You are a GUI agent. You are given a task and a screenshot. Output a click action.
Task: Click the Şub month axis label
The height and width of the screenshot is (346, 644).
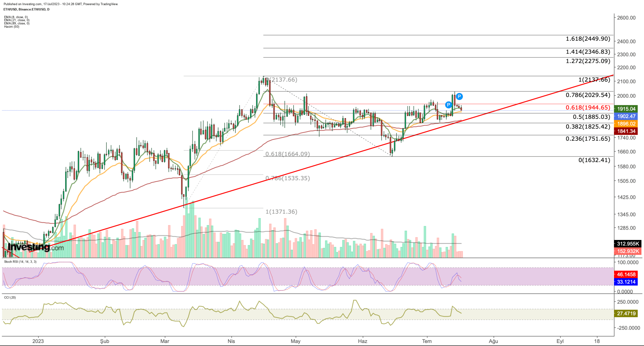coord(105,341)
